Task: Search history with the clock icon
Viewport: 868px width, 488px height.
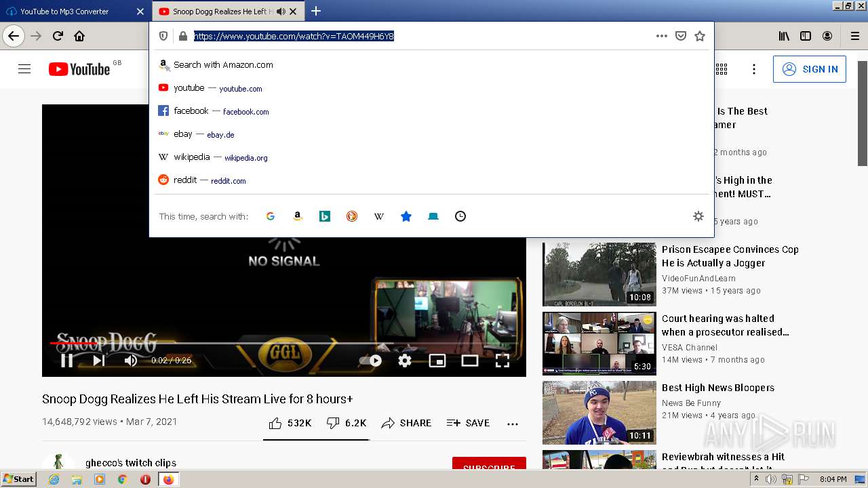Action: [460, 216]
